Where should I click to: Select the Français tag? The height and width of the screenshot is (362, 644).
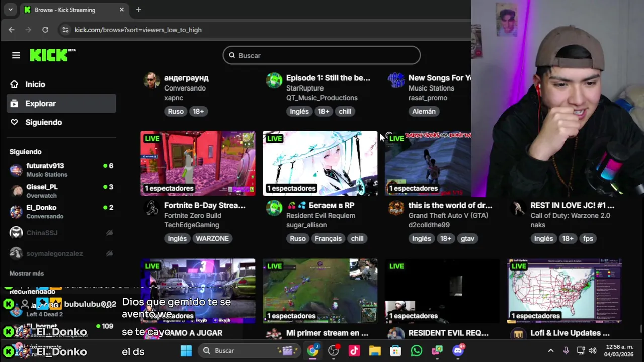point(328,238)
